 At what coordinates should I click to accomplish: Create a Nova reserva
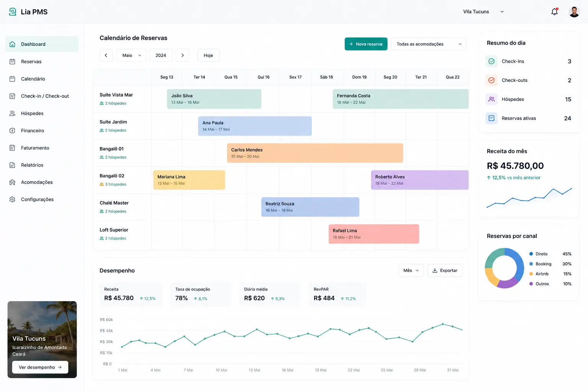pyautogui.click(x=366, y=44)
